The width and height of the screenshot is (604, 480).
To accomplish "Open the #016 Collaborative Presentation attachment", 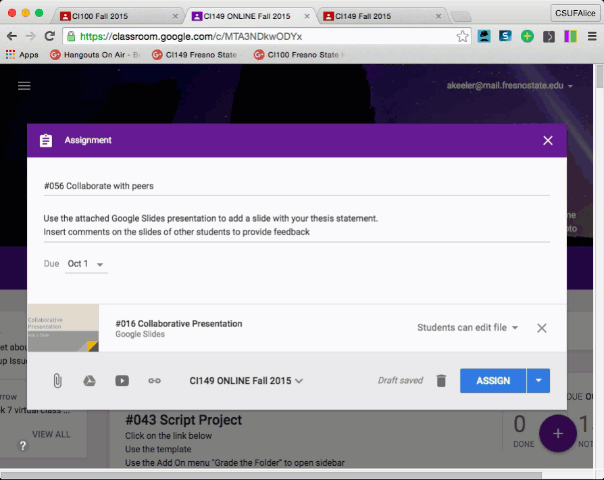I will coord(179,324).
